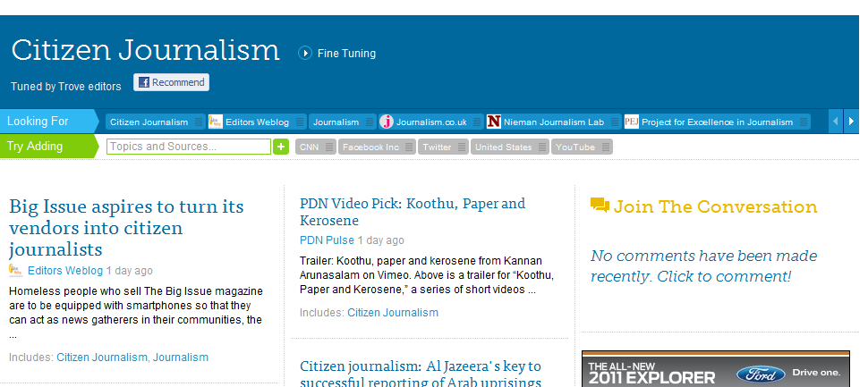
Task: Add the Facebook Inc suggested tag
Action: click(370, 147)
